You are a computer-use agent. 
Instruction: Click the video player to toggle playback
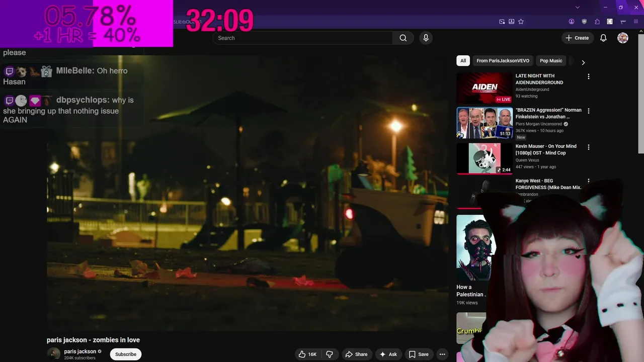click(248, 193)
